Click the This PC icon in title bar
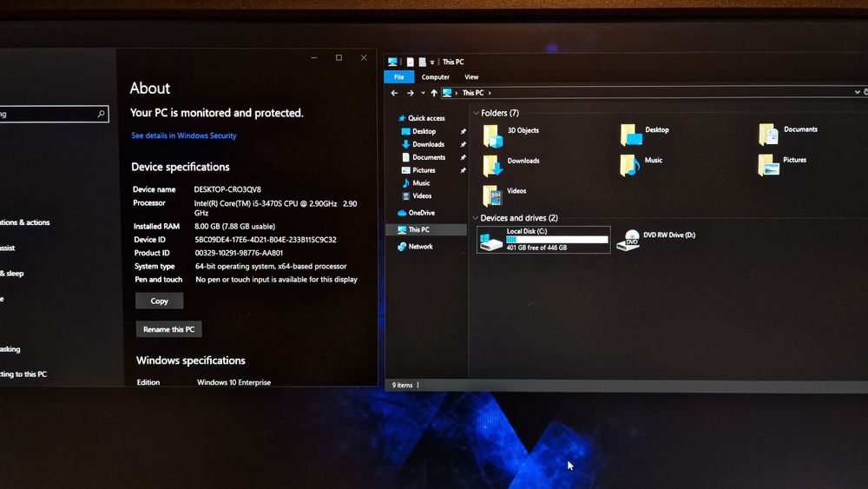The width and height of the screenshot is (868, 489). [392, 62]
